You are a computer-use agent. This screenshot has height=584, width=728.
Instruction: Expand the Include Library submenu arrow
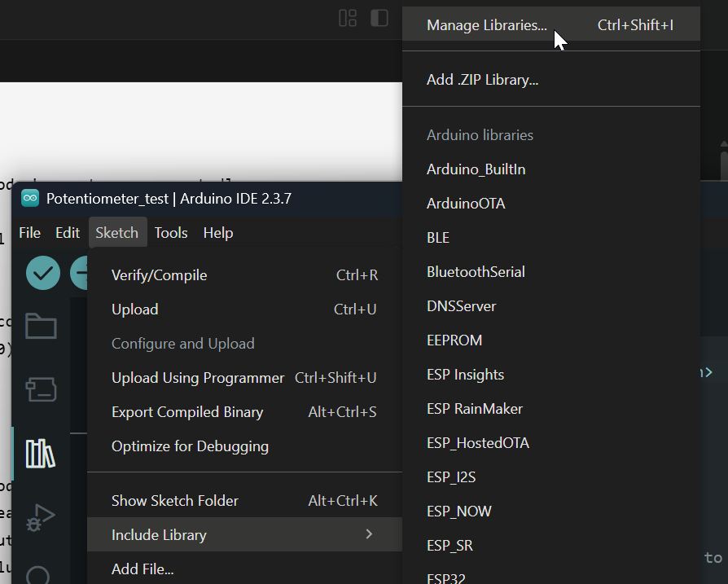[x=369, y=534]
